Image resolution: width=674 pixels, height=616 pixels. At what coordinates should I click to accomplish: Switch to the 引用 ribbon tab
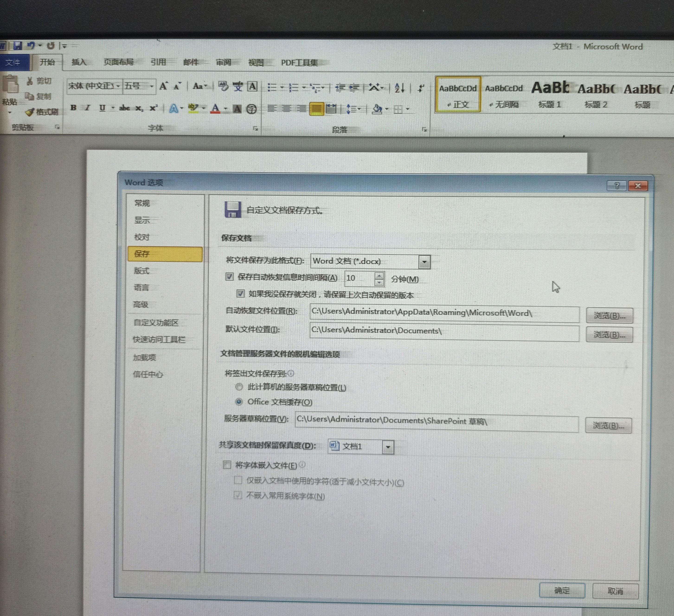tap(158, 62)
